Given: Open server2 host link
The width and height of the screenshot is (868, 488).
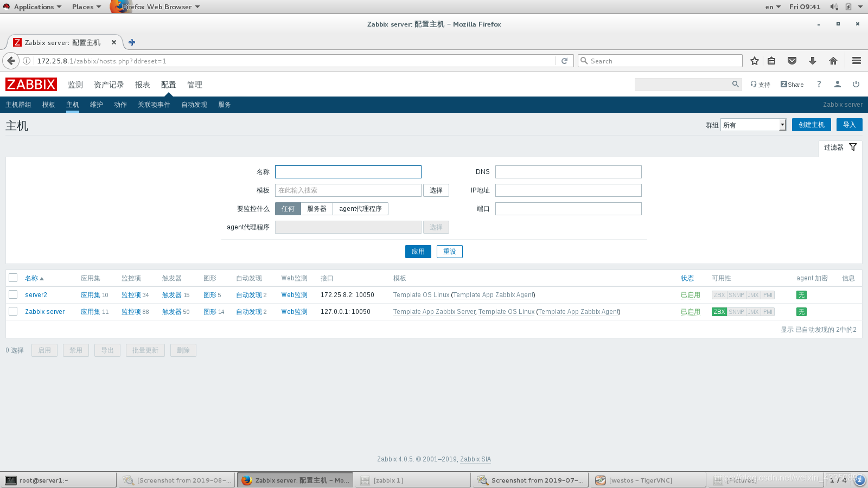Looking at the screenshot, I should tap(36, 295).
